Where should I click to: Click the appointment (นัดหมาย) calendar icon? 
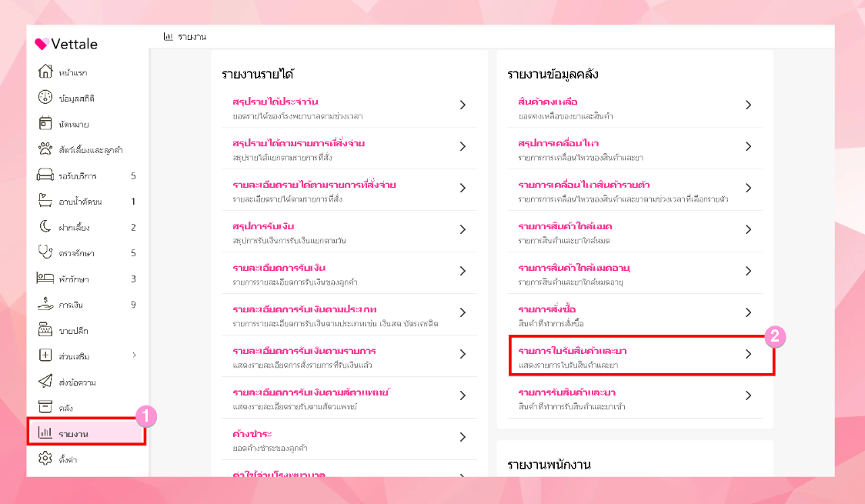coord(45,124)
